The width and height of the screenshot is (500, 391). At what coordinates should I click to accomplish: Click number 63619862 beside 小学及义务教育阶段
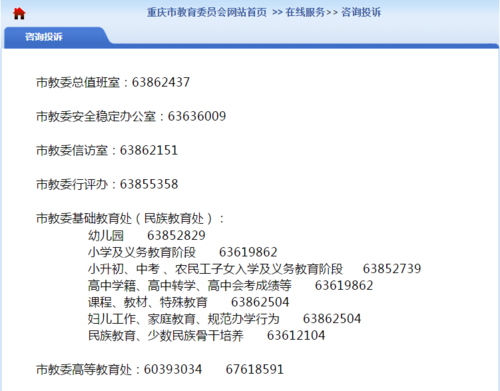pyautogui.click(x=248, y=252)
